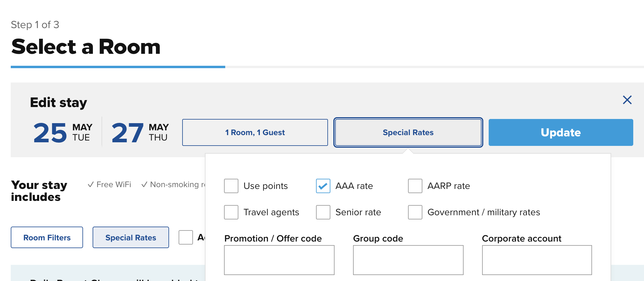Enable Government / military rates
The width and height of the screenshot is (644, 281).
pos(415,212)
